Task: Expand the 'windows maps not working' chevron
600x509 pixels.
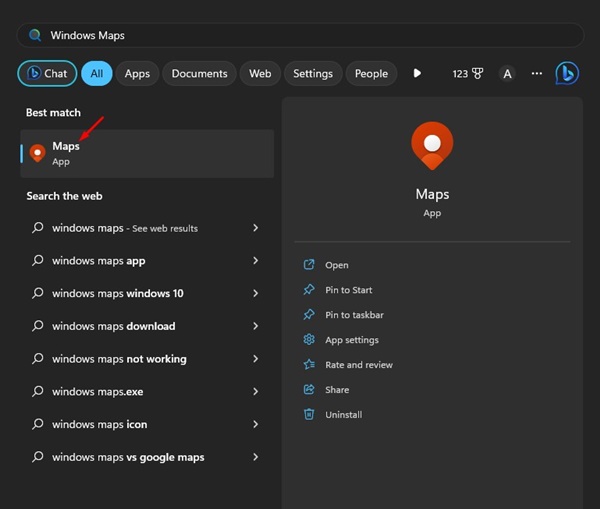Action: (256, 359)
